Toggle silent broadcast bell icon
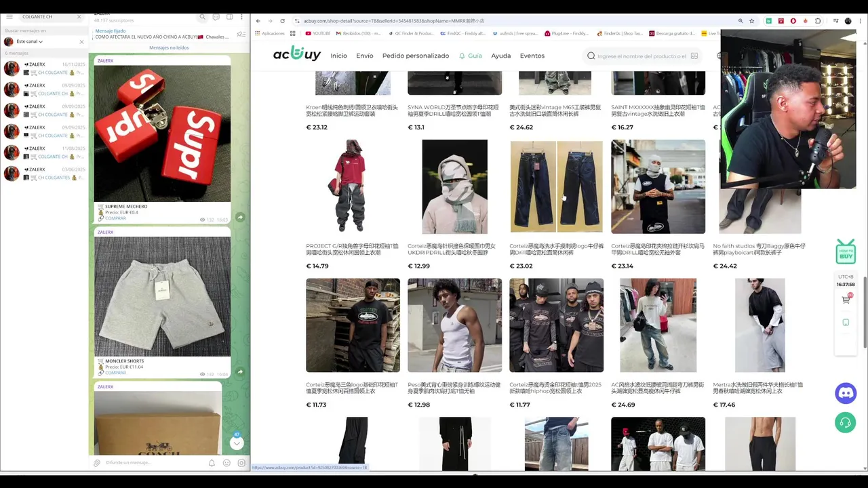This screenshot has height=488, width=868. [x=212, y=463]
